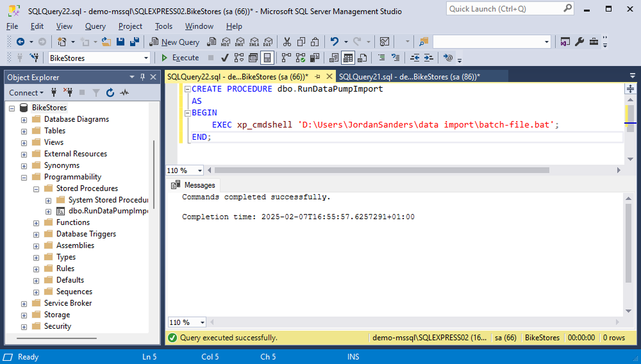Open Query Options icon
Viewport: 641px width, 364px height.
pos(253,58)
